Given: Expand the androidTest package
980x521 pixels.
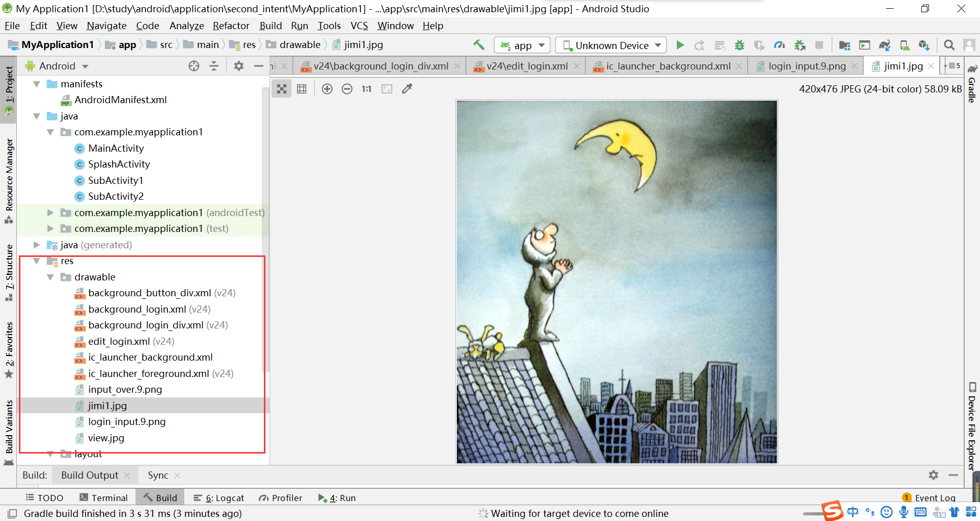Looking at the screenshot, I should [50, 212].
